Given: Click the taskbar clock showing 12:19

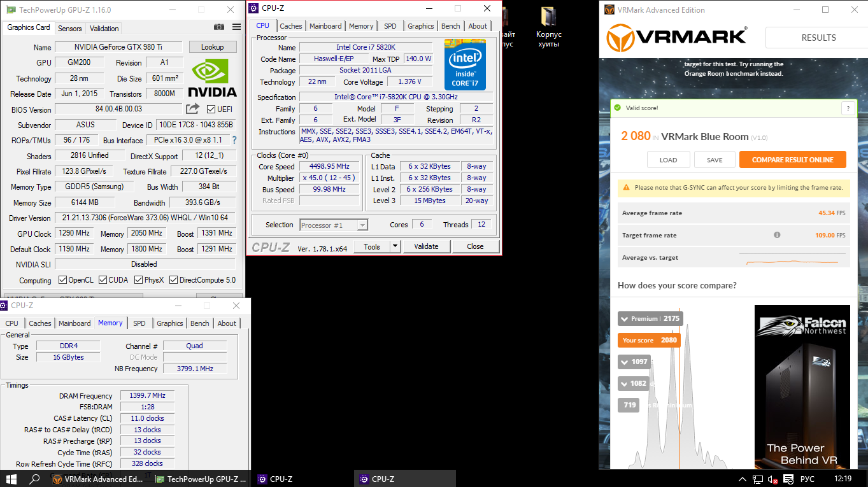Looking at the screenshot, I should click(x=842, y=479).
